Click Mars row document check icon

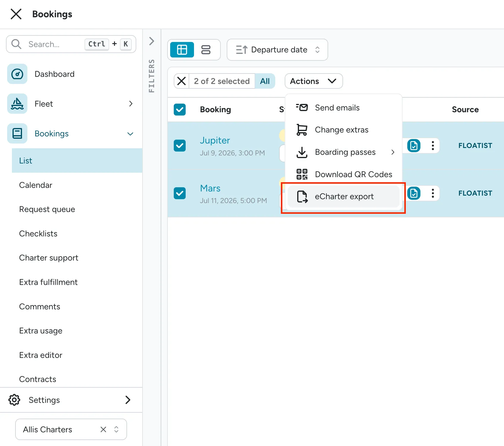pyautogui.click(x=414, y=193)
